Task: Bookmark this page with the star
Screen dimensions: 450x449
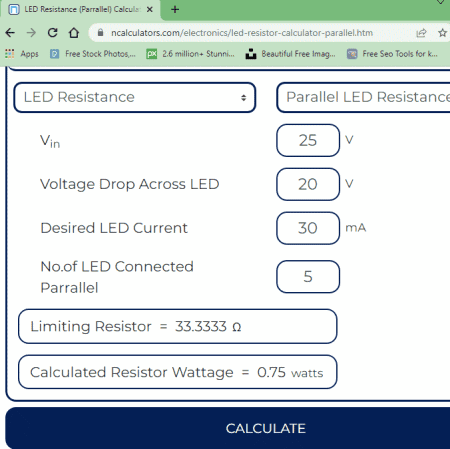Action: pyautogui.click(x=442, y=33)
